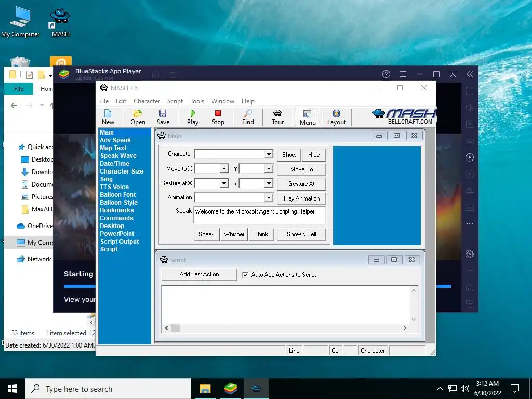Play the script with the green Play icon

click(x=193, y=117)
